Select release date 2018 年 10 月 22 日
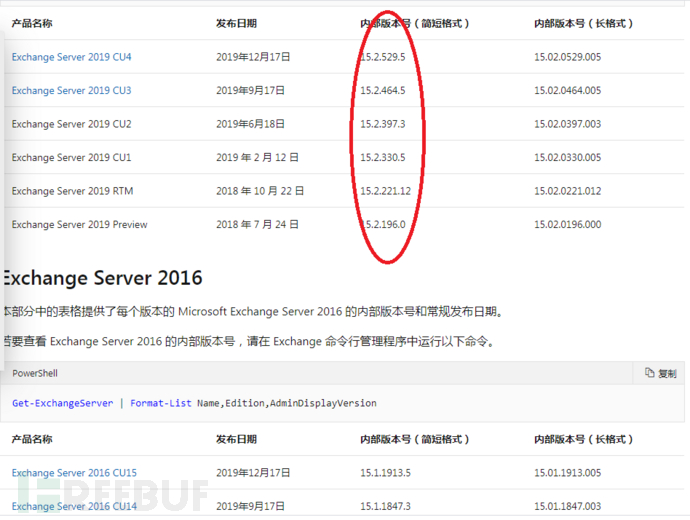 [x=260, y=191]
